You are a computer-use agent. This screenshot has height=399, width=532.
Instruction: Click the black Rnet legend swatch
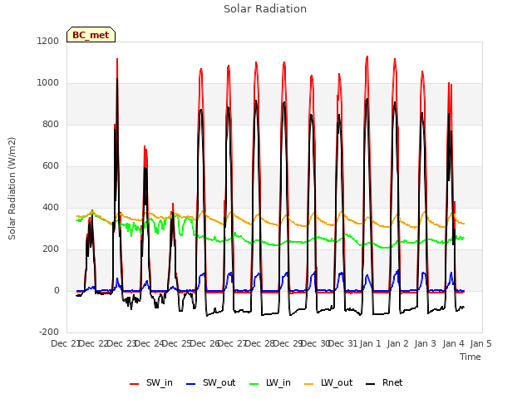(x=371, y=384)
